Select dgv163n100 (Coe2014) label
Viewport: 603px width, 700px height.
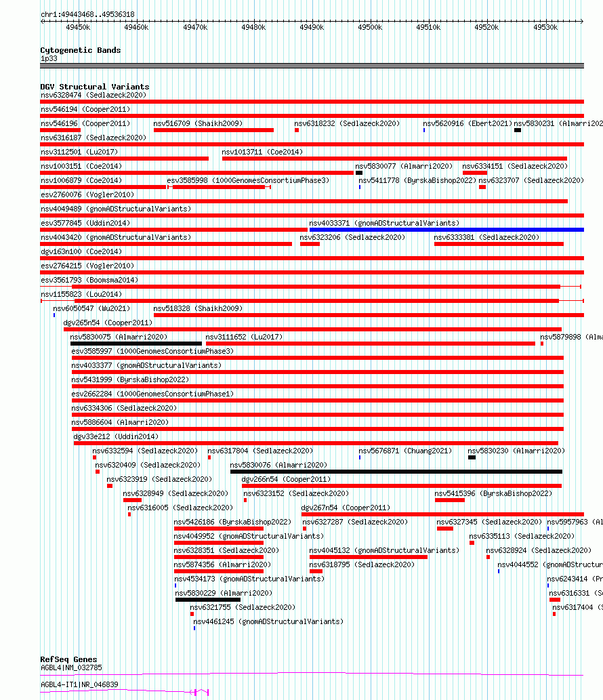[81, 252]
